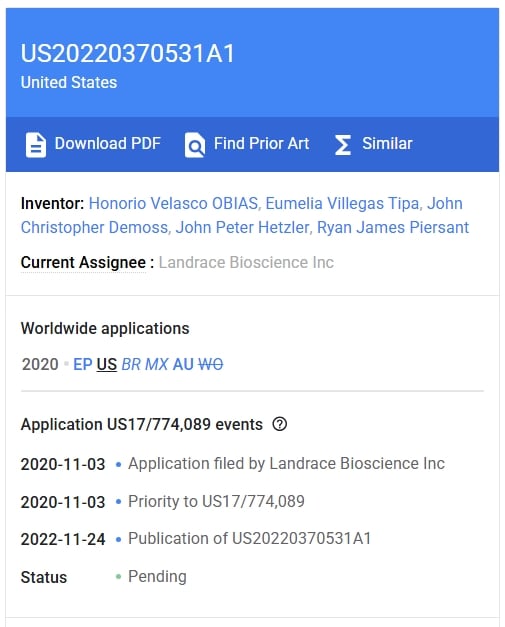Click Landrace Bioscience Inc assignee name
Screen dimensions: 505x627
(x=246, y=263)
